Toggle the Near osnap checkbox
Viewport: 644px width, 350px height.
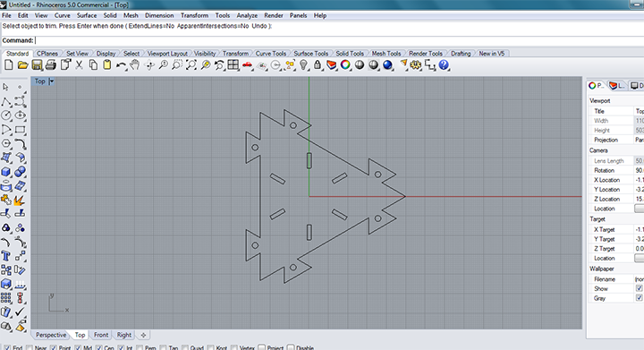pyautogui.click(x=30, y=348)
